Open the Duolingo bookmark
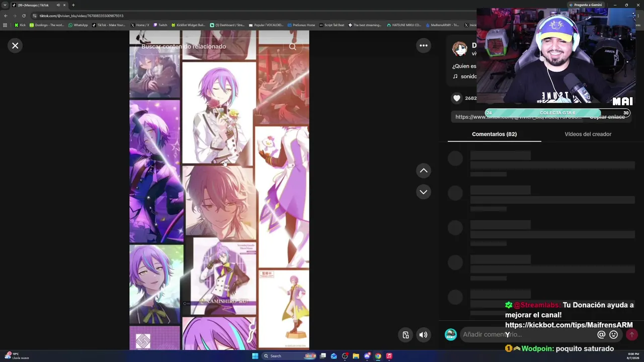 point(46,25)
